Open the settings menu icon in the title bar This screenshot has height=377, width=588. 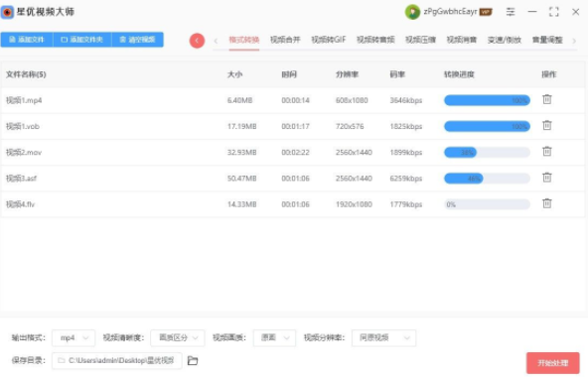pyautogui.click(x=511, y=12)
